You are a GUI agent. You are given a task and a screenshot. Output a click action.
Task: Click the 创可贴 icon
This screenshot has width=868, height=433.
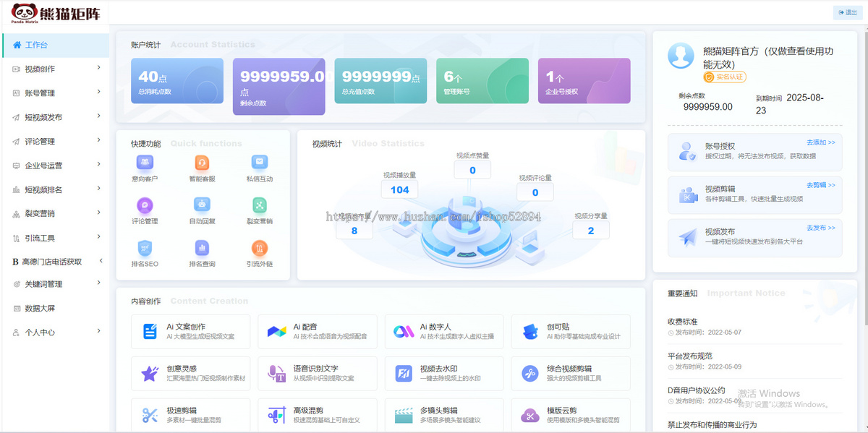pyautogui.click(x=530, y=332)
